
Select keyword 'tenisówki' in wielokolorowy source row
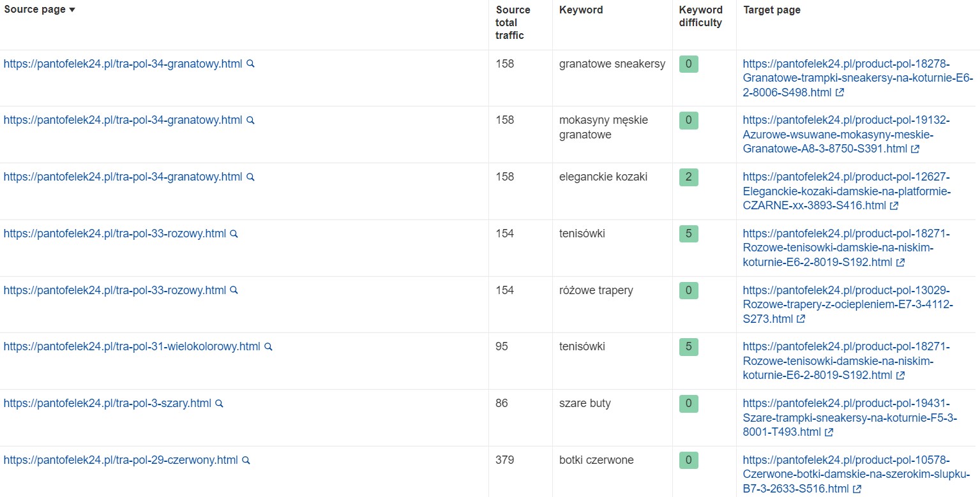[582, 346]
